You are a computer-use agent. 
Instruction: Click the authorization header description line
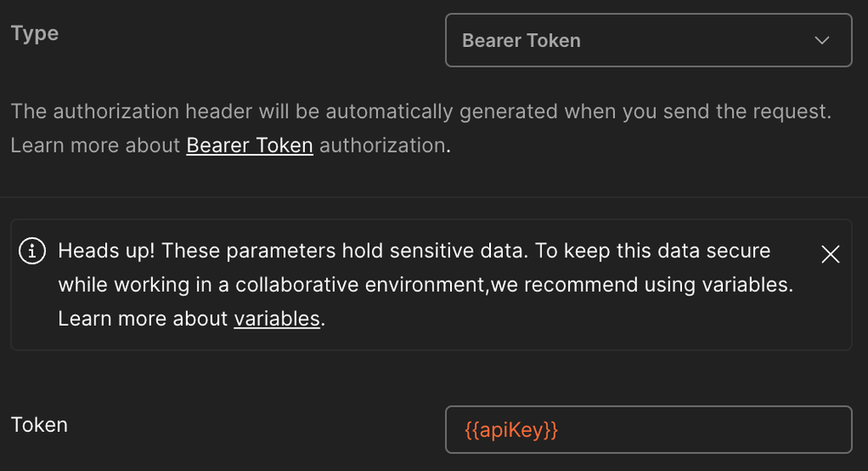[421, 112]
